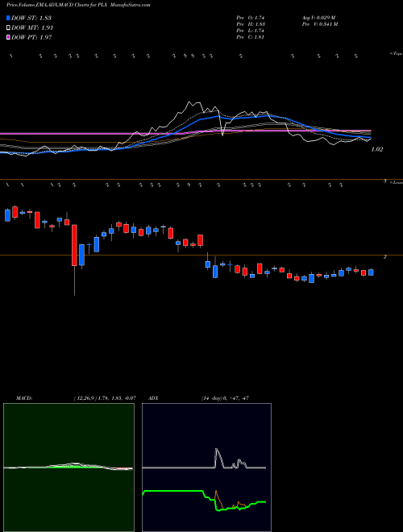Open the dark blue ADX indicator chart
Image resolution: width=403 pixels, height=532 pixels.
206,468
